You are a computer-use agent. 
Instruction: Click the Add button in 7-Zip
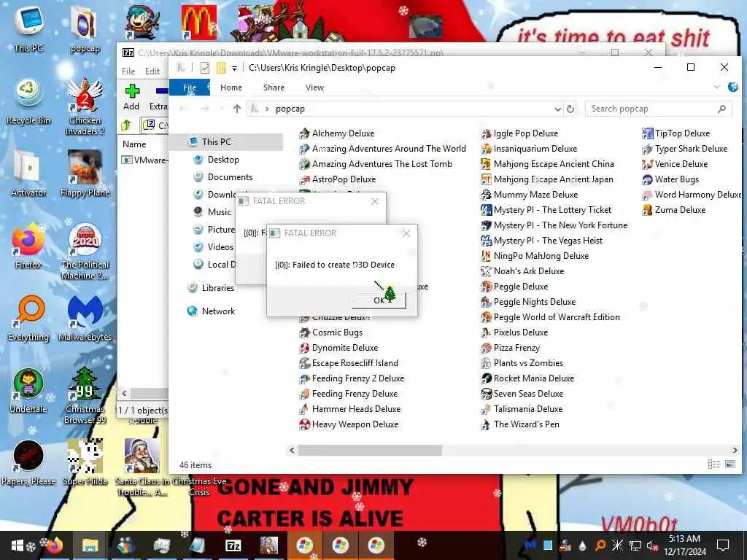click(x=131, y=98)
